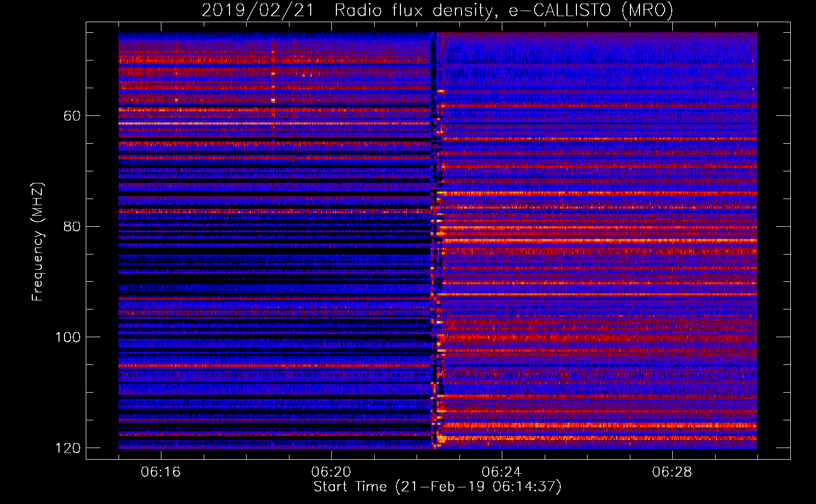Click the '06:20' time tick label
The image size is (816, 504).
331,472
